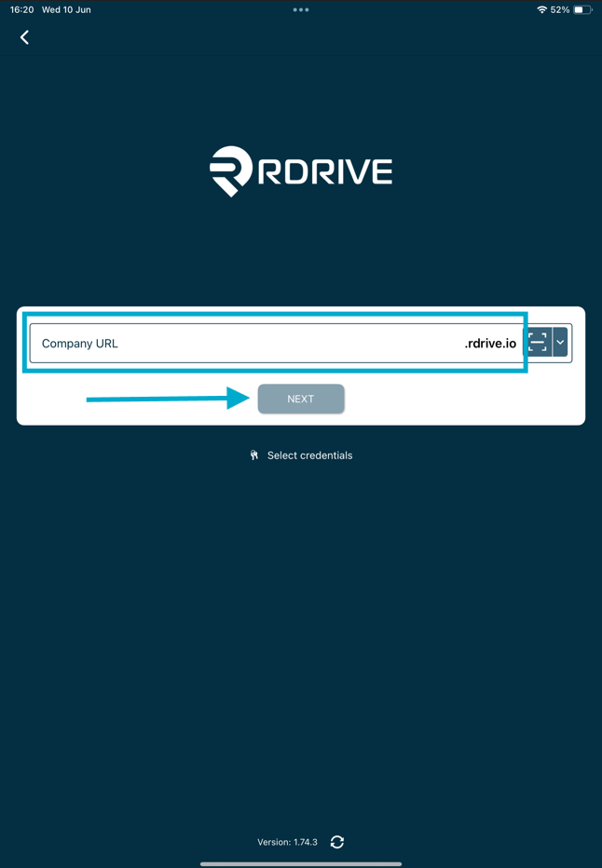
Task: Tap the RDRIVE logo
Action: pyautogui.click(x=301, y=171)
